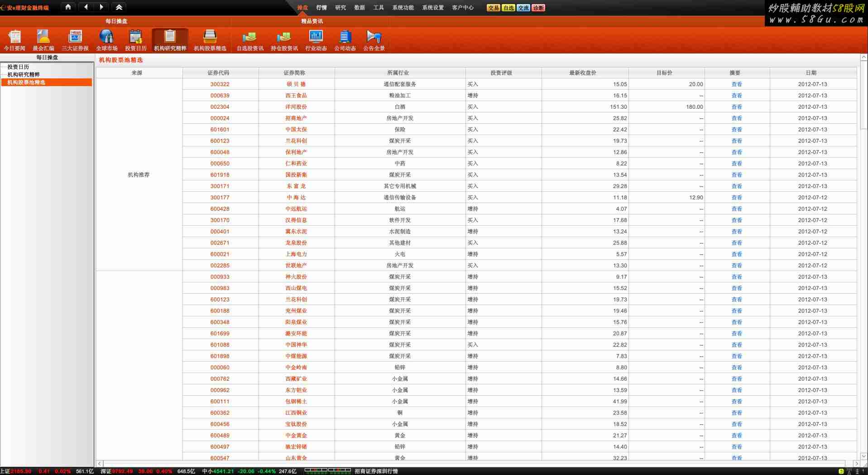Open stock name 神火股份 link
The height and width of the screenshot is (475, 868).
pyautogui.click(x=296, y=277)
